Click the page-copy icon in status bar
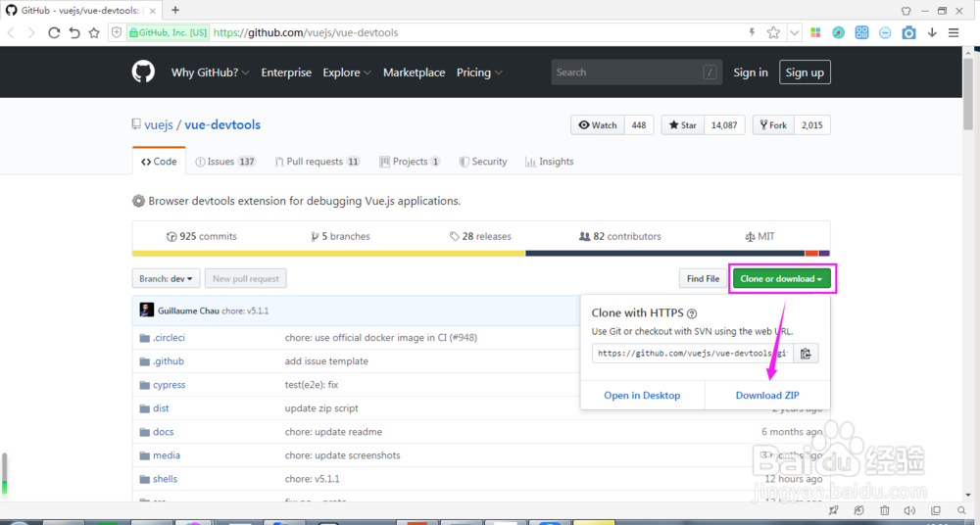Screen dimensions: 980x525 coord(935,510)
